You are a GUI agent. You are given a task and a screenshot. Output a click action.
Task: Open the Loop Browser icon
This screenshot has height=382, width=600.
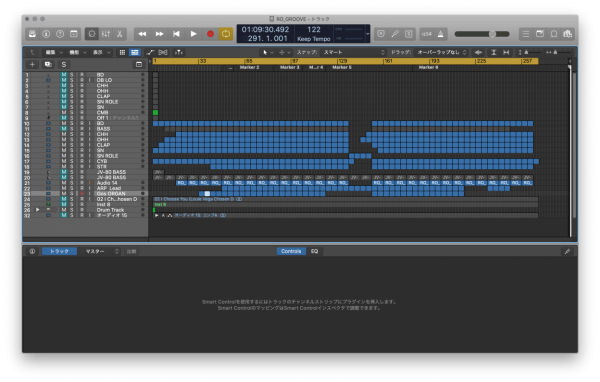[x=554, y=34]
